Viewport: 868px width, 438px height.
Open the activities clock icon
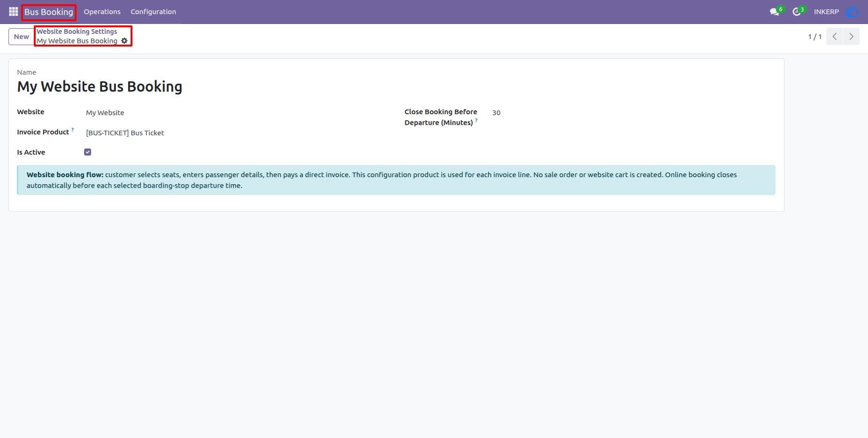coord(797,12)
